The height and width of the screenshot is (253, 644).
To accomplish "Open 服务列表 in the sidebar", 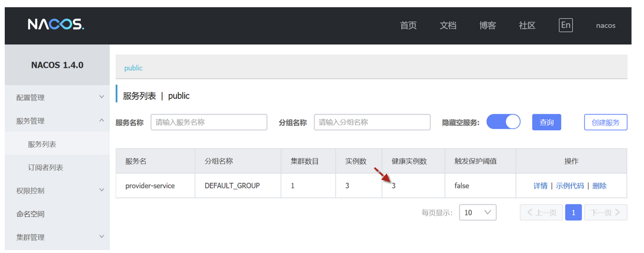I will [x=42, y=144].
